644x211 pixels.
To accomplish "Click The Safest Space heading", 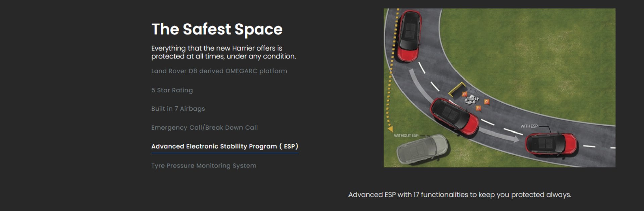I will pos(217,29).
